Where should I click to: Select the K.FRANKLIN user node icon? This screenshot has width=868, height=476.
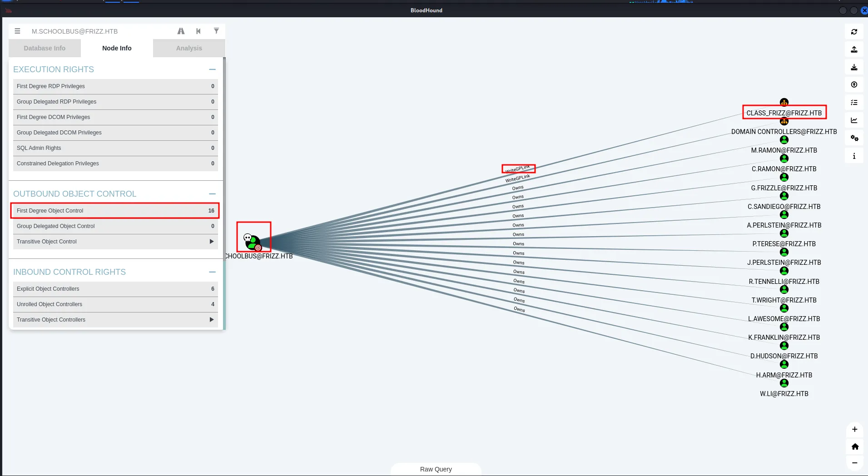point(784,327)
